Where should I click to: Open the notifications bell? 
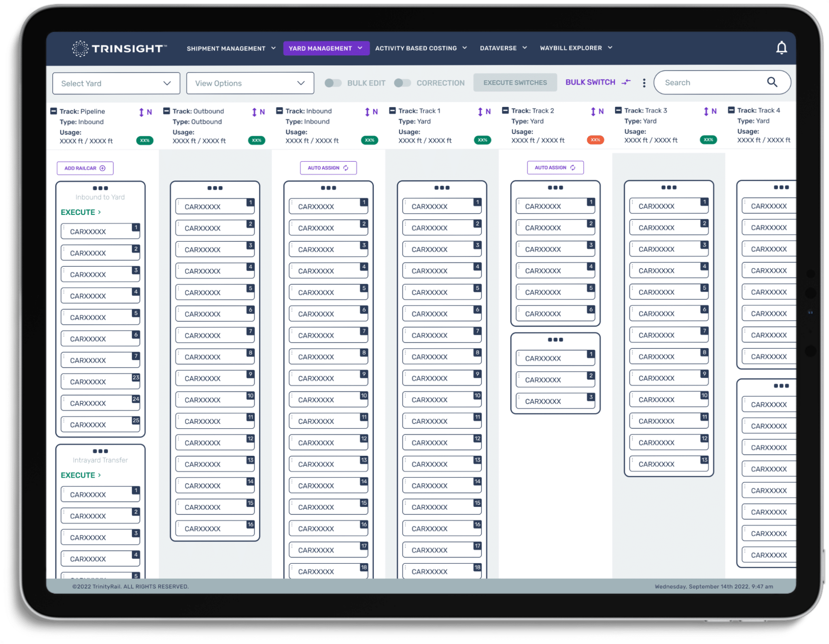click(x=781, y=48)
